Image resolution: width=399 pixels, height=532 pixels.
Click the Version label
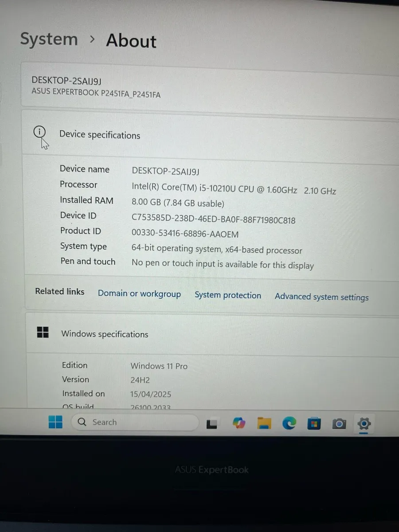[x=75, y=379]
